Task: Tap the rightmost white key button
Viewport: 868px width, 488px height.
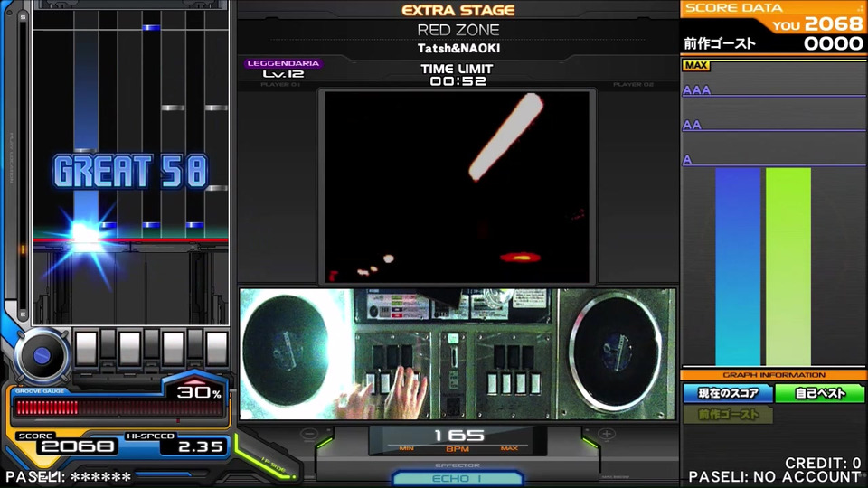Action: coord(216,348)
